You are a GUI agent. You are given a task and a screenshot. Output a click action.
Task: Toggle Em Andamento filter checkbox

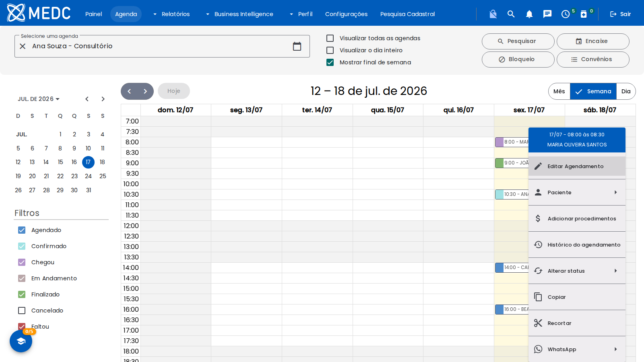point(22,278)
